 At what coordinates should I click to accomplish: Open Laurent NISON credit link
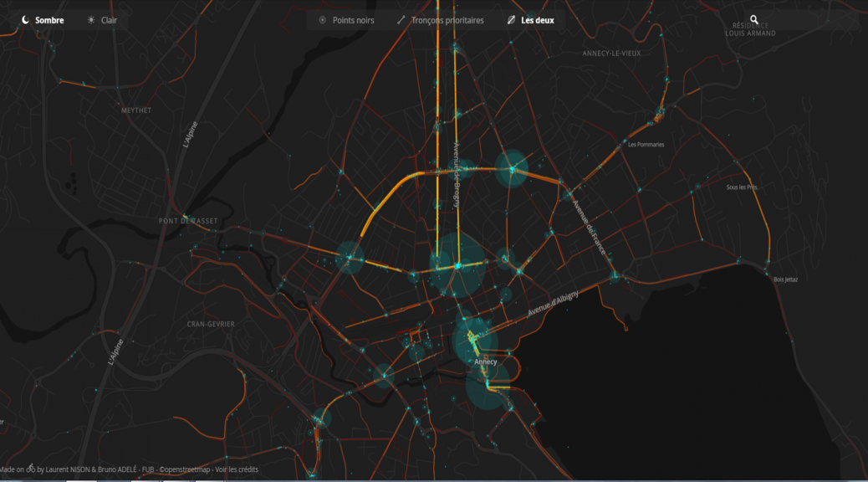(69, 469)
